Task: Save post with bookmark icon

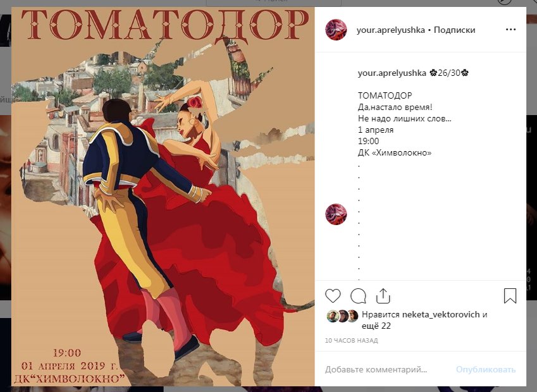Action: (510, 296)
